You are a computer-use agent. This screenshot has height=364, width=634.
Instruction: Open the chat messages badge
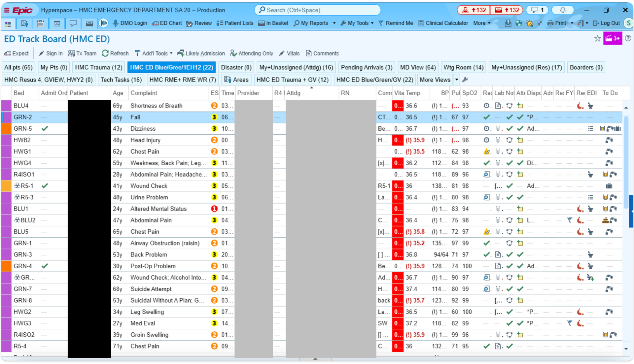pos(537,10)
